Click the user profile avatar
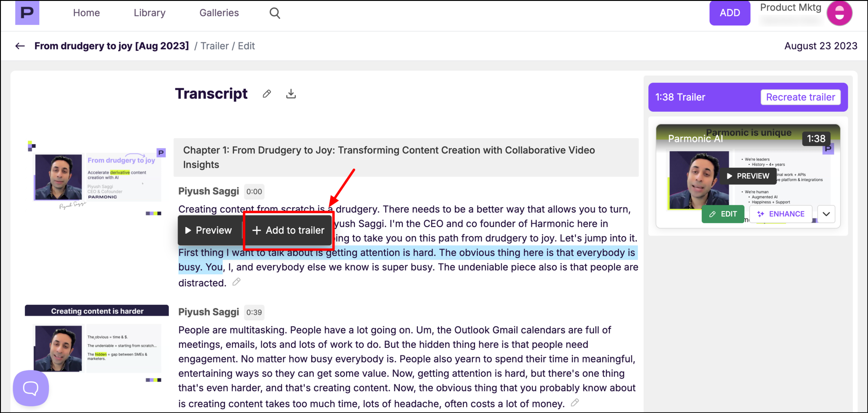This screenshot has height=413, width=868. pyautogui.click(x=839, y=14)
